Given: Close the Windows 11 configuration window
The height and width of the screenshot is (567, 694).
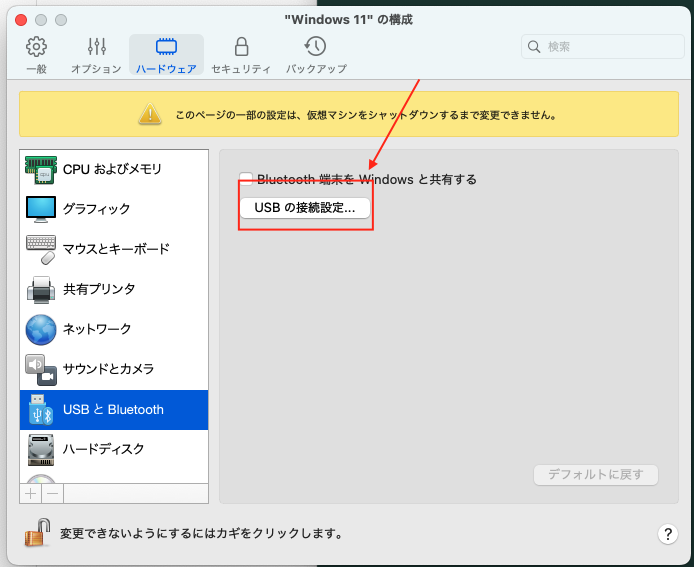Looking at the screenshot, I should point(21,20).
